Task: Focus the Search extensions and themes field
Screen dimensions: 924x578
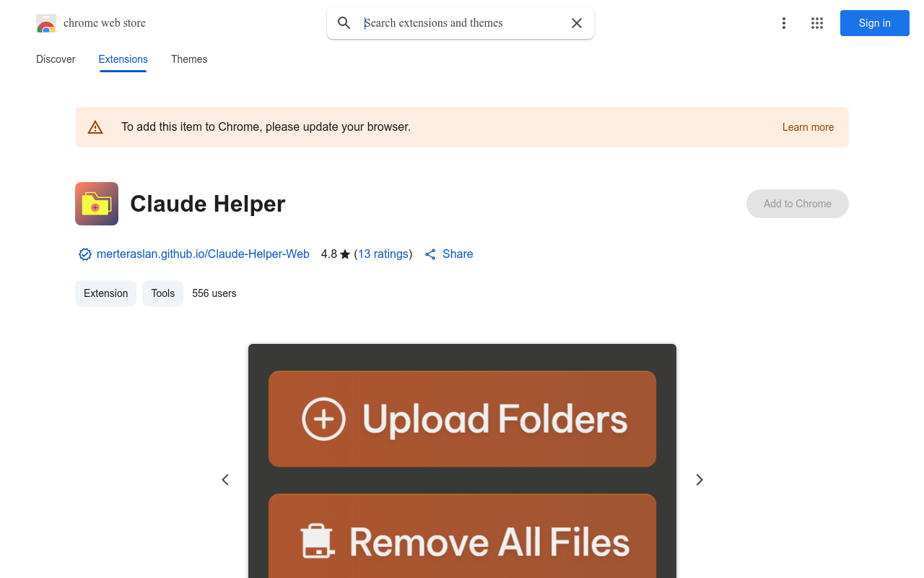Action: coord(462,23)
